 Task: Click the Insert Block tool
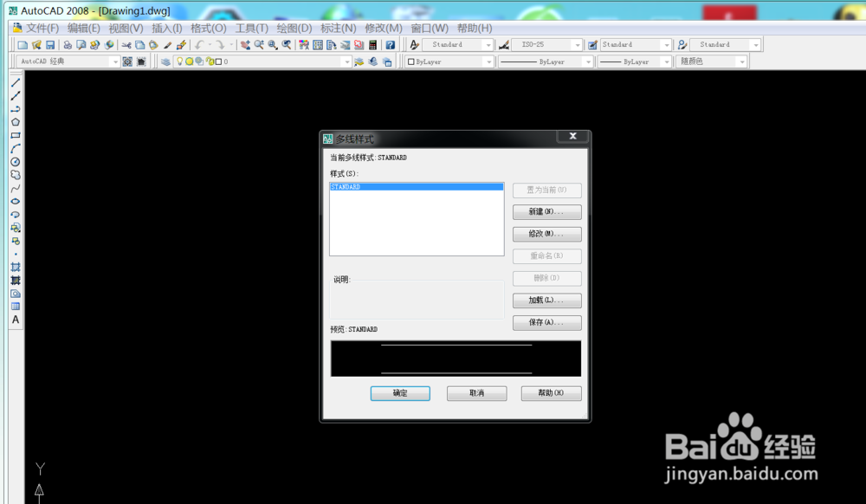(16, 228)
